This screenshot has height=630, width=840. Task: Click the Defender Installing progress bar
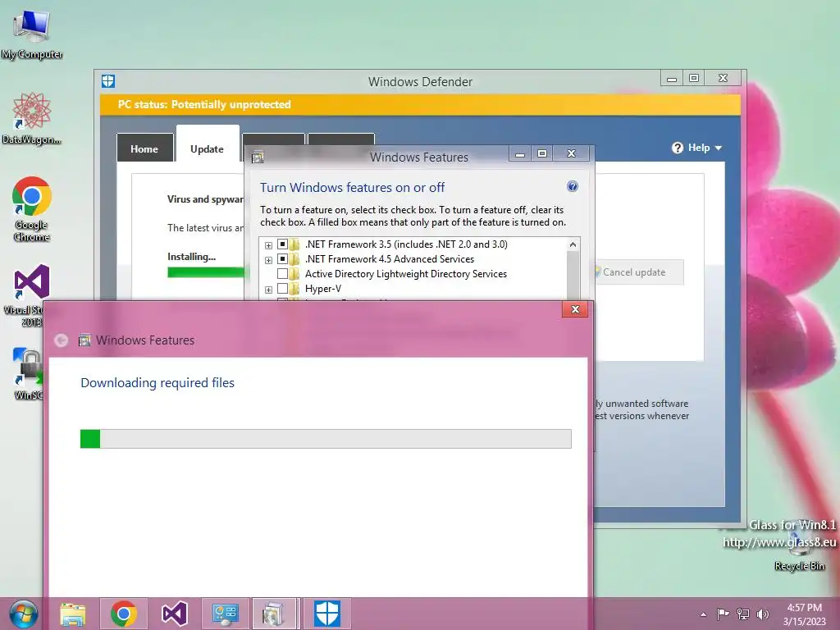pyautogui.click(x=206, y=272)
